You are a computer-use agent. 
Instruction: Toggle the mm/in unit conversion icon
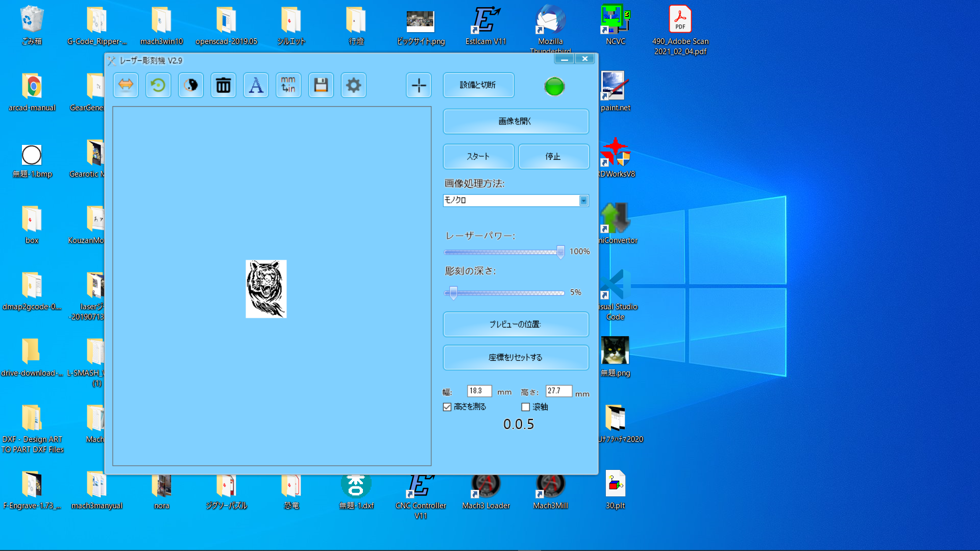(288, 85)
